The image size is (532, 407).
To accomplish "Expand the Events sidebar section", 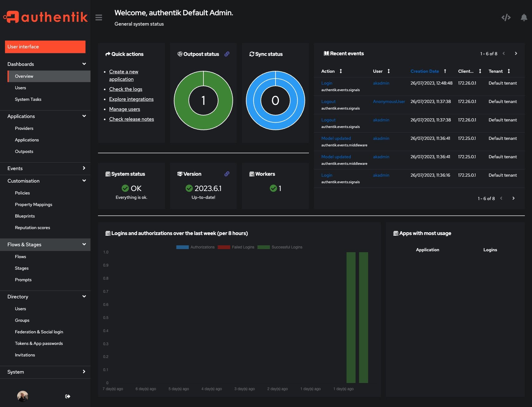I will coord(45,169).
